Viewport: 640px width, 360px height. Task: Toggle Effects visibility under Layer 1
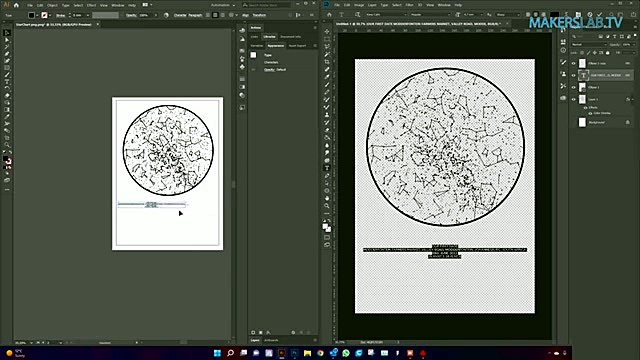point(585,108)
